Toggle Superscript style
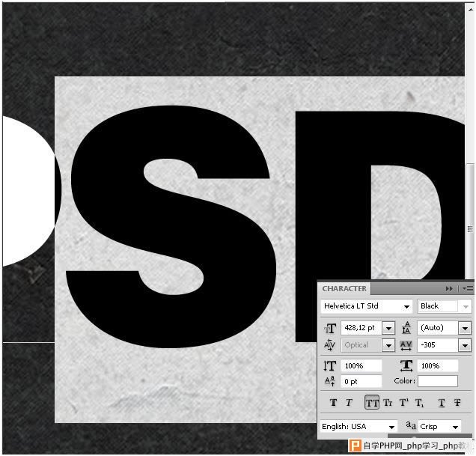 coord(404,403)
